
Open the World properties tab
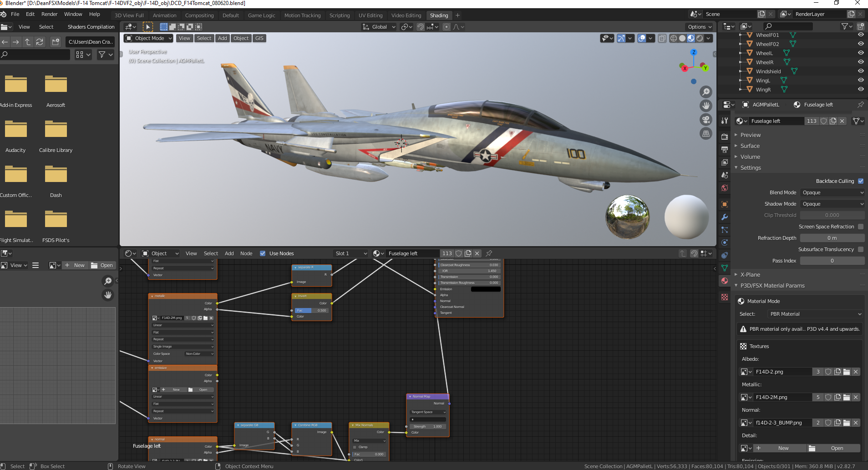coord(725,188)
